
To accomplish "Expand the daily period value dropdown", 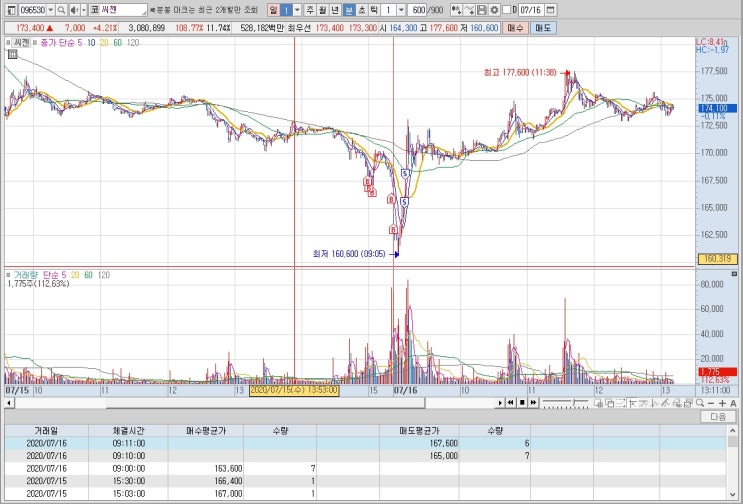I will (297, 10).
